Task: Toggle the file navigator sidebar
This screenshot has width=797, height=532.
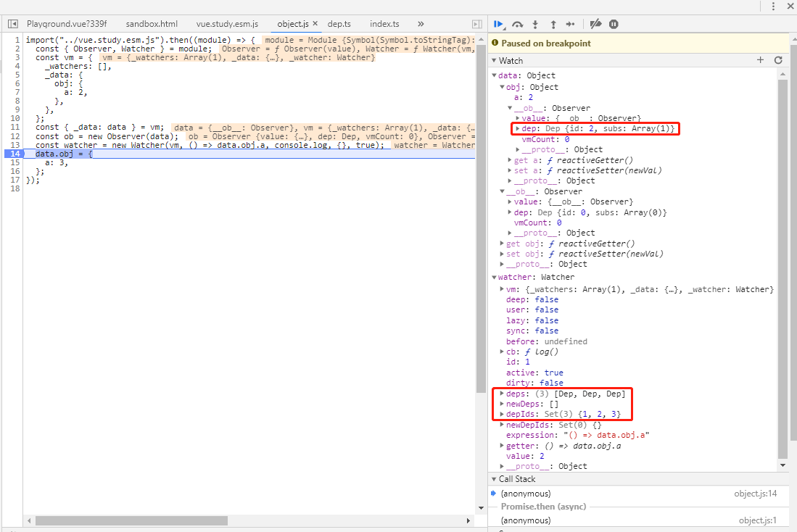Action: pyautogui.click(x=13, y=24)
